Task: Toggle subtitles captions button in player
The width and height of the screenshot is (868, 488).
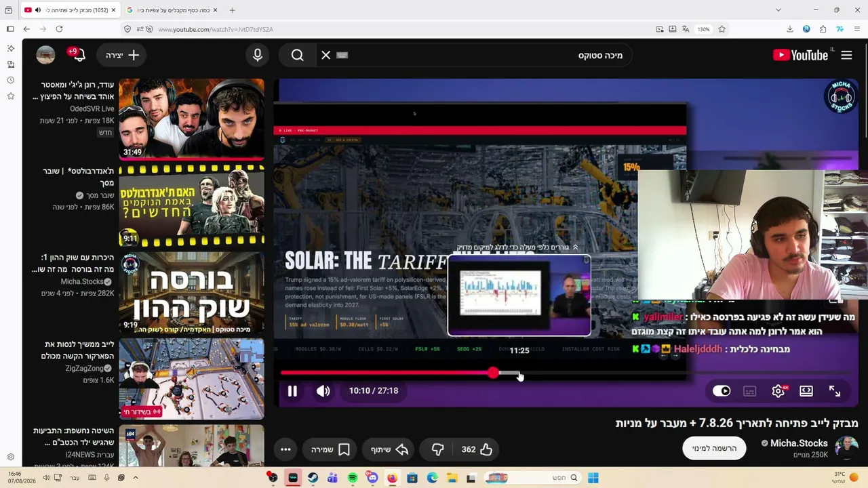Action: pos(749,391)
